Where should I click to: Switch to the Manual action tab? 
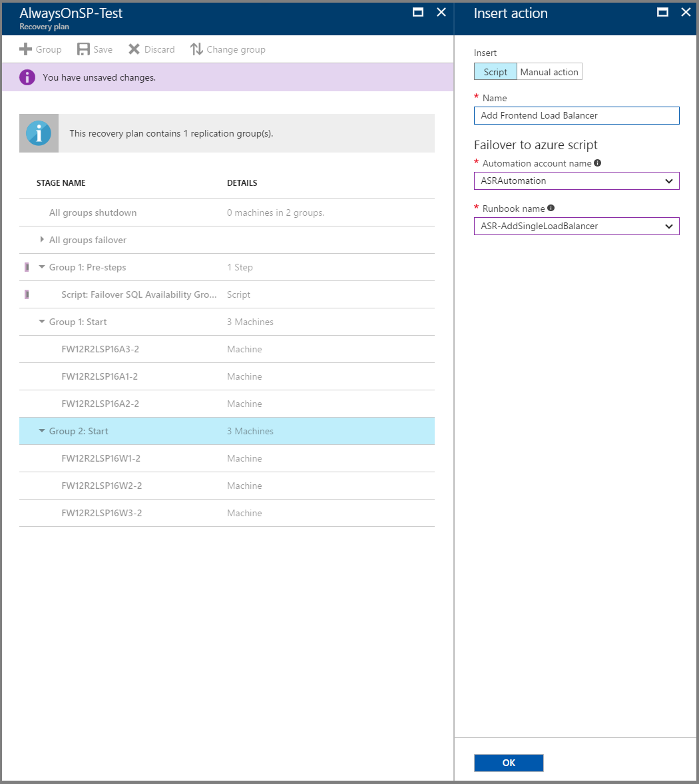[549, 71]
